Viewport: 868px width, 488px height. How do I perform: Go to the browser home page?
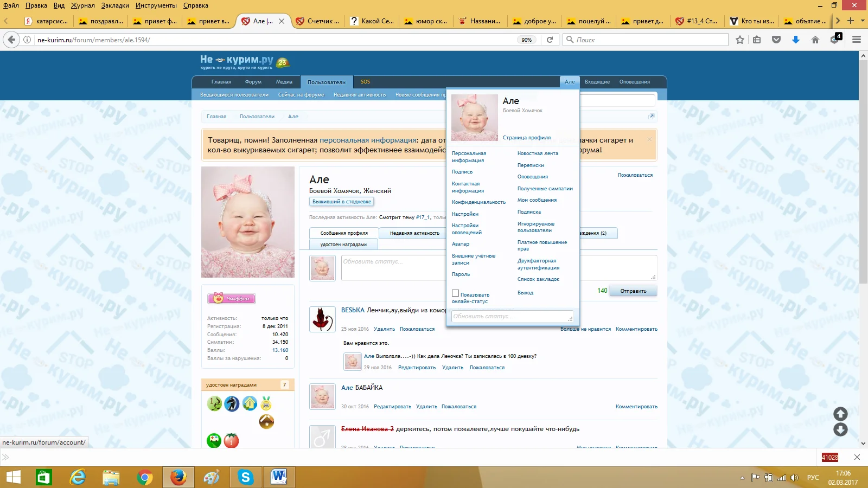[815, 40]
